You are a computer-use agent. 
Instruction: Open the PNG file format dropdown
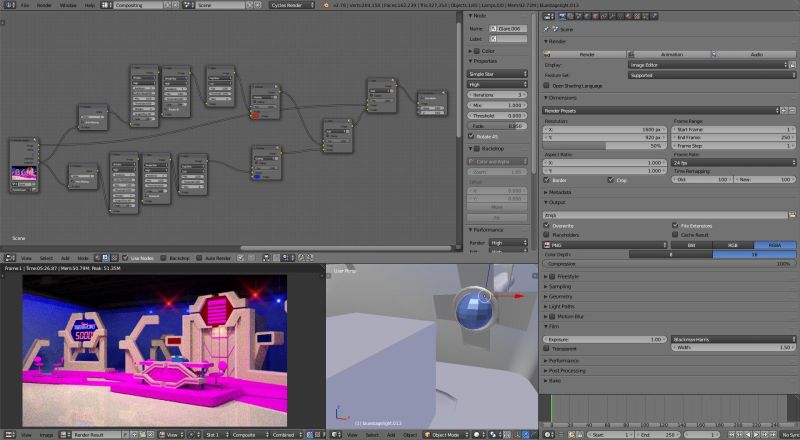[x=605, y=246]
